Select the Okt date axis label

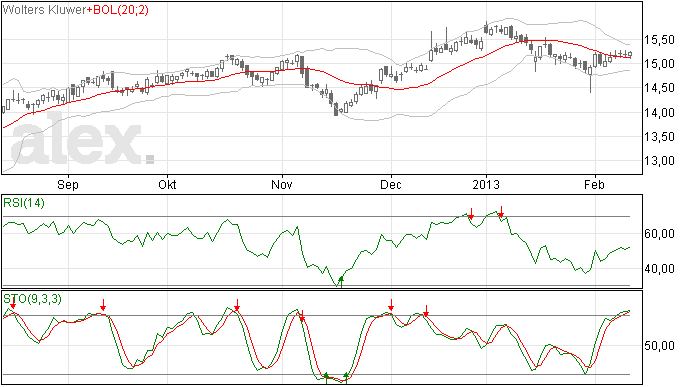pos(167,184)
